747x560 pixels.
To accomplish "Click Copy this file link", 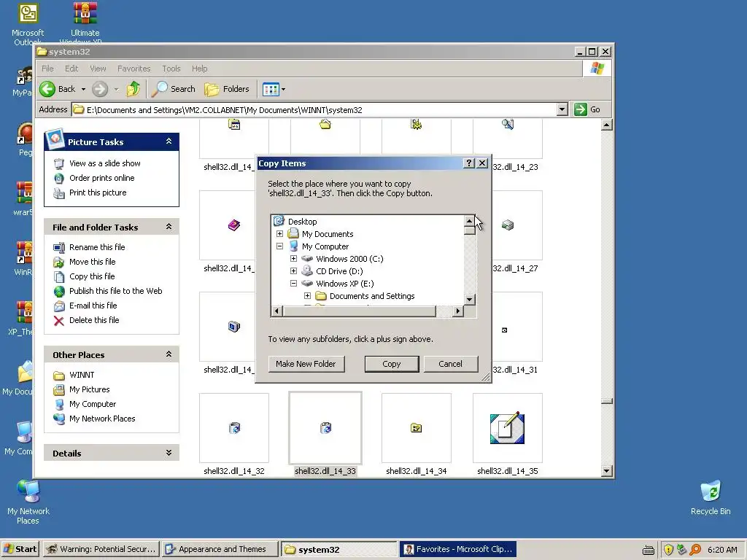I will pyautogui.click(x=92, y=276).
